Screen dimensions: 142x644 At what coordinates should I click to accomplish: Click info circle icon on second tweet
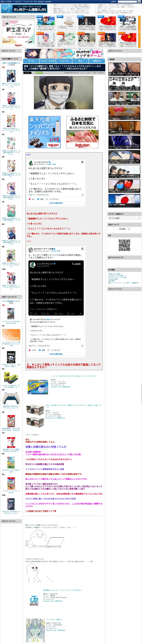point(82,346)
